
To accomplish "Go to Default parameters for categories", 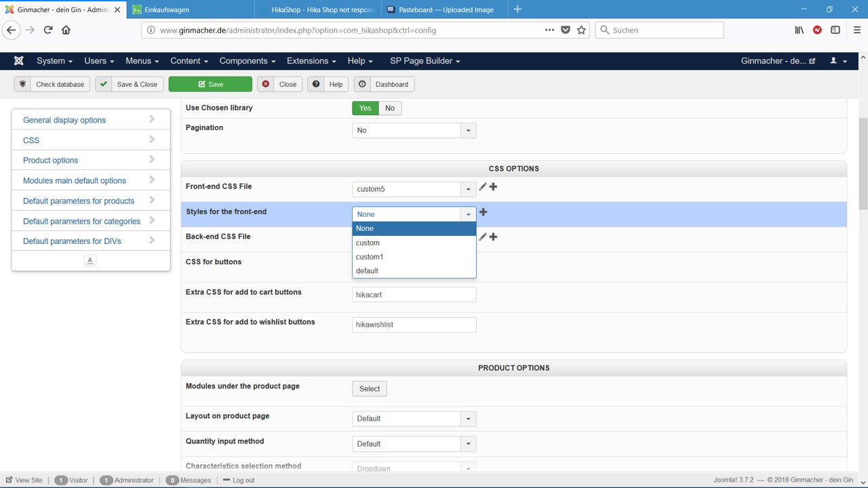I will pyautogui.click(x=91, y=221).
